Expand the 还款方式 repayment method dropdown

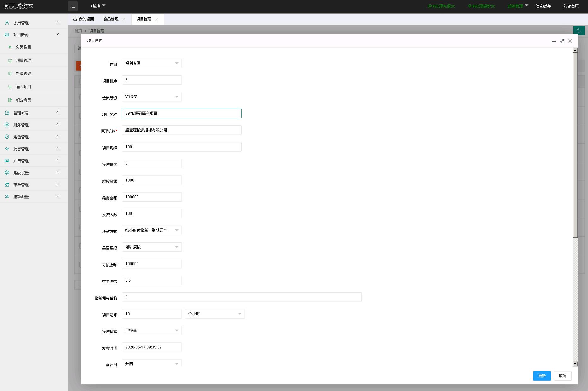tap(152, 230)
